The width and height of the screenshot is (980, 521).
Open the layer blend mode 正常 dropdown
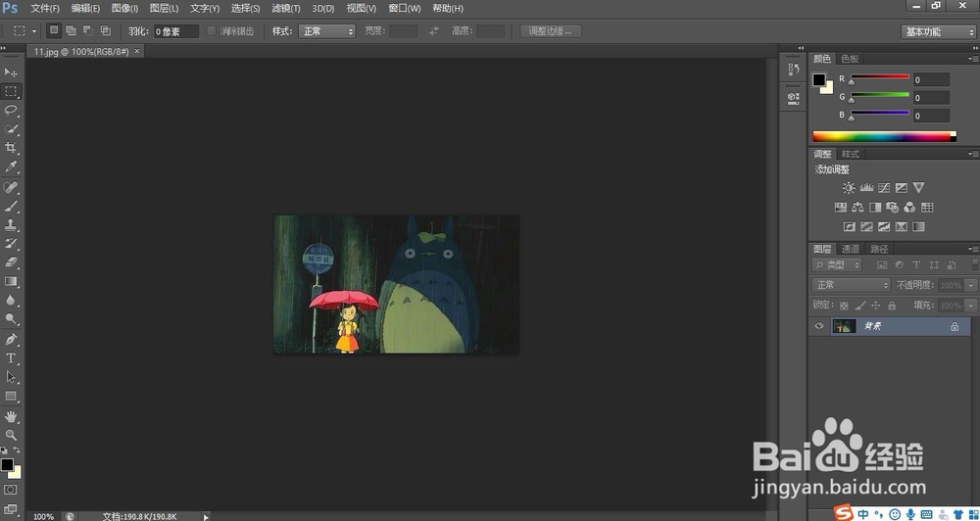852,285
